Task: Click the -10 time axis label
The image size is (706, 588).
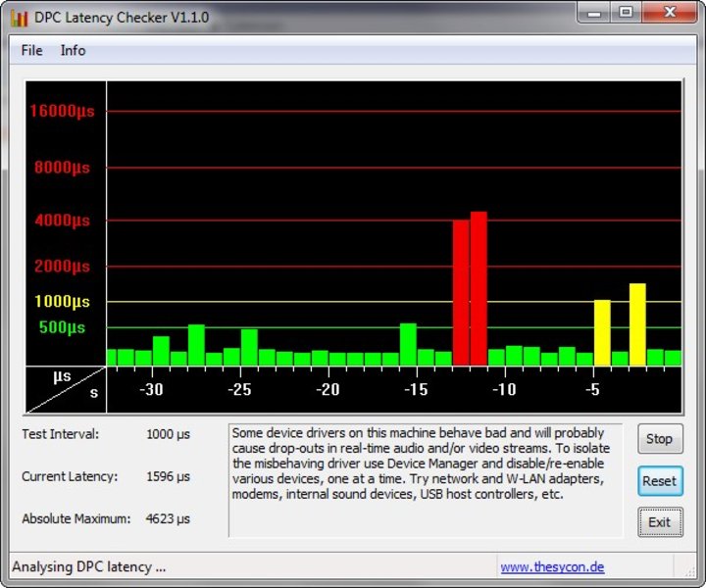Action: [x=504, y=389]
